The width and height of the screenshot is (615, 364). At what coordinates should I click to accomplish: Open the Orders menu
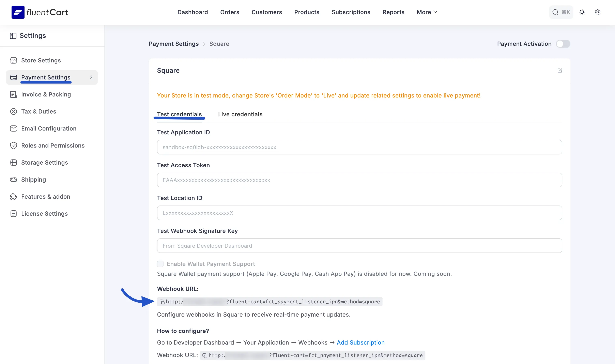(230, 12)
